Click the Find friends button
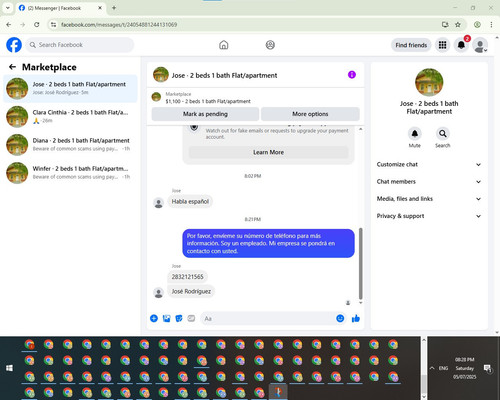The width and height of the screenshot is (500, 400). (x=411, y=45)
